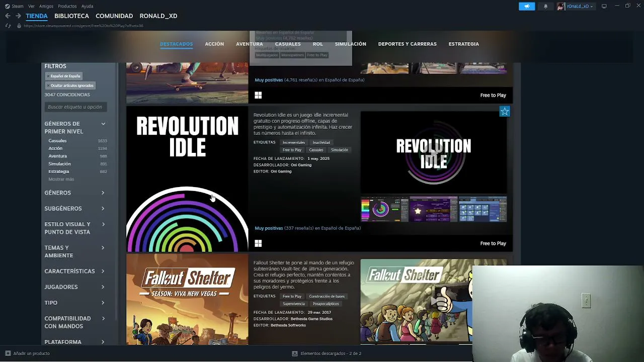
Task: Go to the Biblioteca tab
Action: 71,16
